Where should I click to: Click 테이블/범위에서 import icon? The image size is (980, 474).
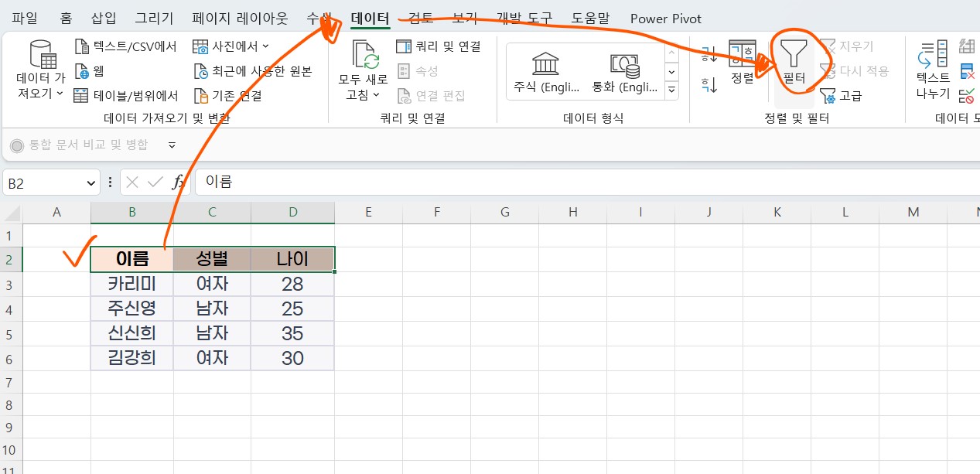(x=121, y=94)
